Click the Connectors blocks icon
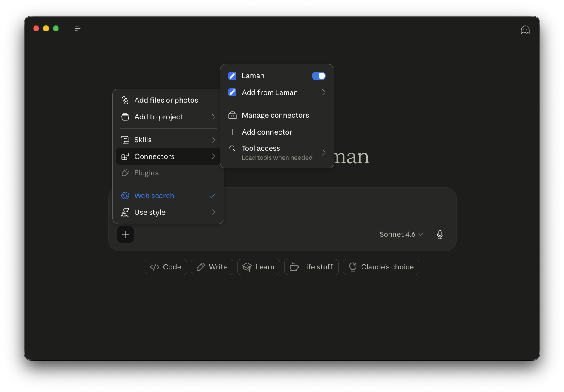Image resolution: width=564 pixels, height=392 pixels. (125, 156)
